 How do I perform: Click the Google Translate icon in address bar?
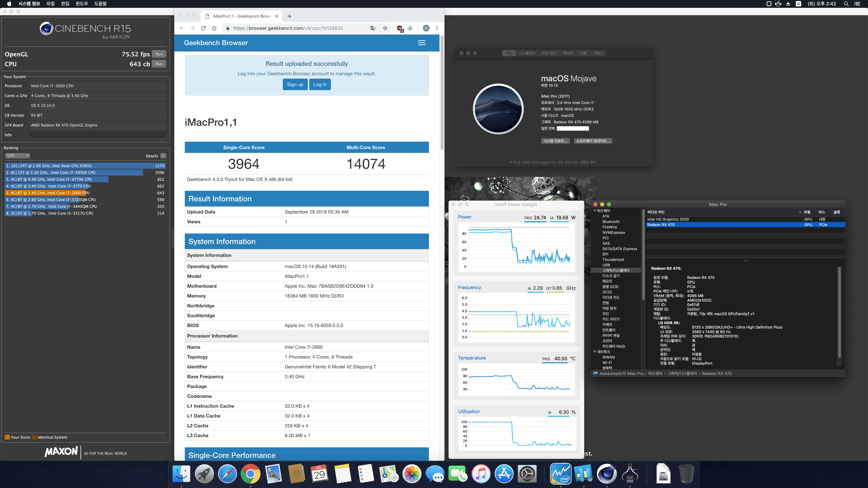point(373,28)
